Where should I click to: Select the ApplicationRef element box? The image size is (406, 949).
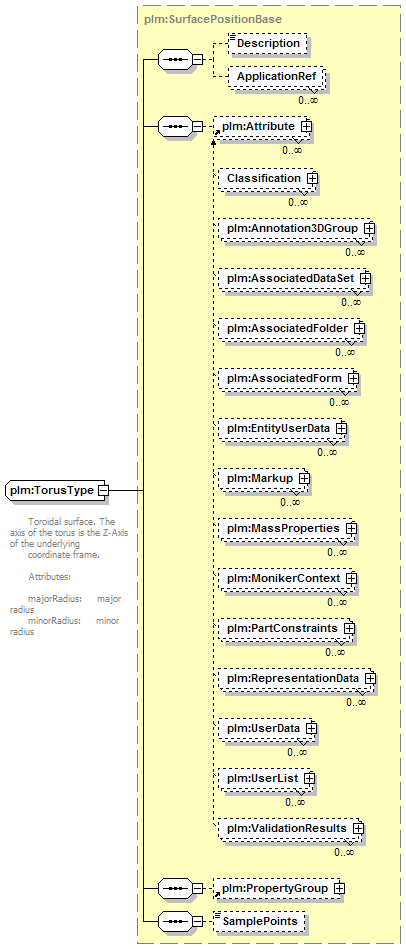[277, 77]
